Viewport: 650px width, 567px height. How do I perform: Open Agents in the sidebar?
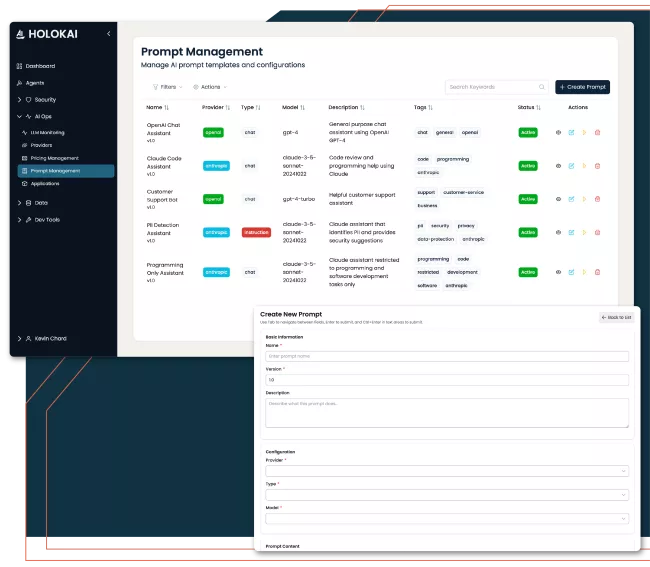tap(30, 83)
